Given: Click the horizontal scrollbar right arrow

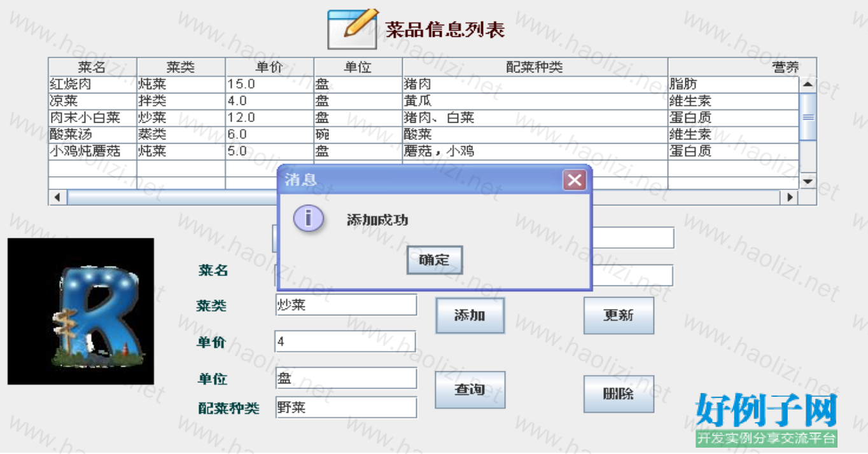Looking at the screenshot, I should click(x=790, y=198).
